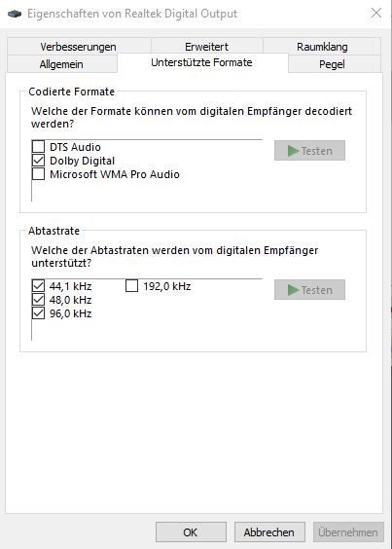392x549 pixels.
Task: Uncheck the Dolby Digital format
Action: 39,161
